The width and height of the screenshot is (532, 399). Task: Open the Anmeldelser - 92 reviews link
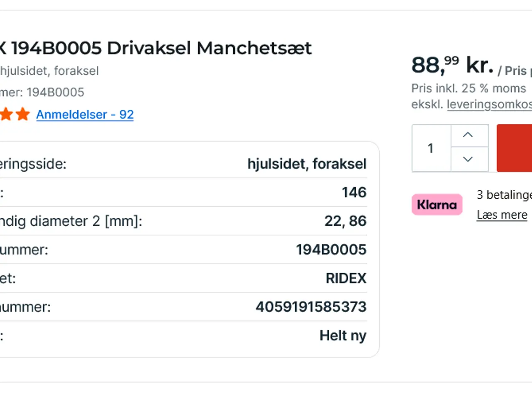pos(85,114)
